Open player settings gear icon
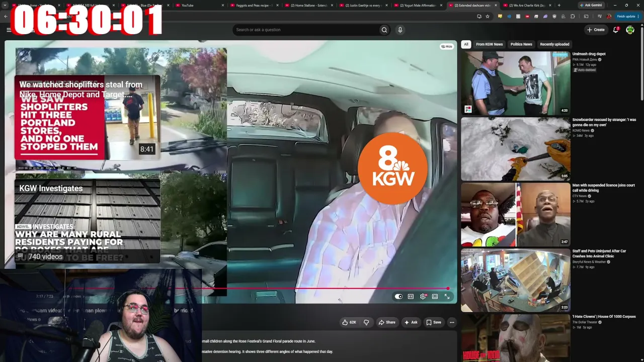Image resolution: width=644 pixels, height=362 pixels. pyautogui.click(x=423, y=297)
